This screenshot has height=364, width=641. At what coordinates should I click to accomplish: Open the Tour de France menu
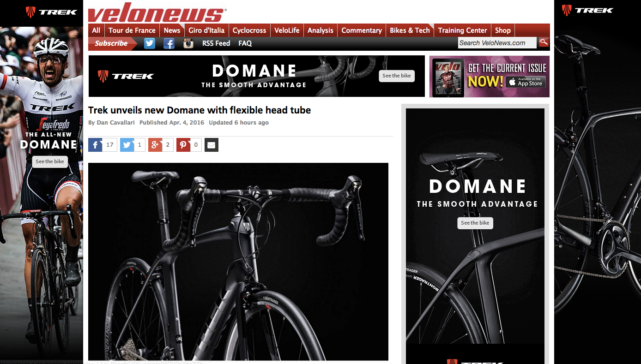click(132, 30)
